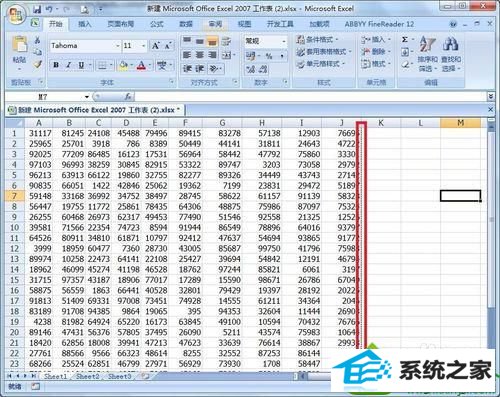Open the ABBYY FineReader 12 tab
The image size is (500, 397).
[x=379, y=24]
